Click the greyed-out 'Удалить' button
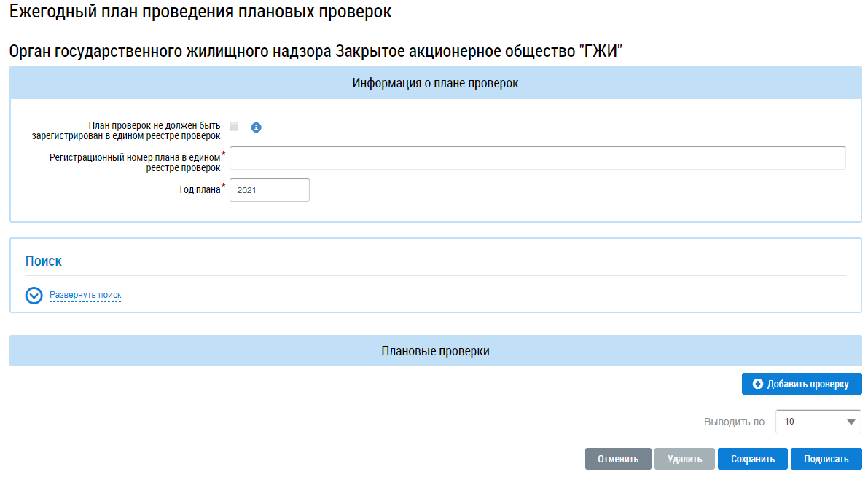 684,459
